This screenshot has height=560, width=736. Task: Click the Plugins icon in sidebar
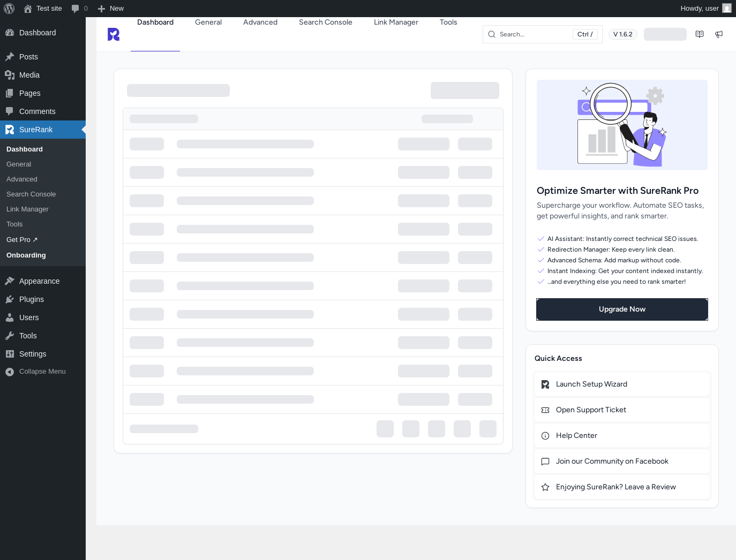click(10, 299)
